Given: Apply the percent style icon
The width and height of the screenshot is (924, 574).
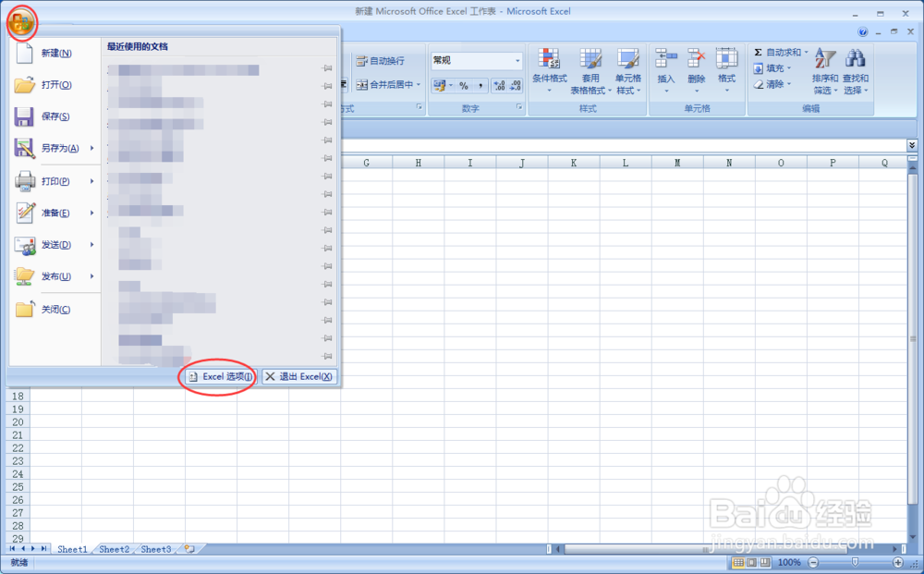Looking at the screenshot, I should 464,86.
